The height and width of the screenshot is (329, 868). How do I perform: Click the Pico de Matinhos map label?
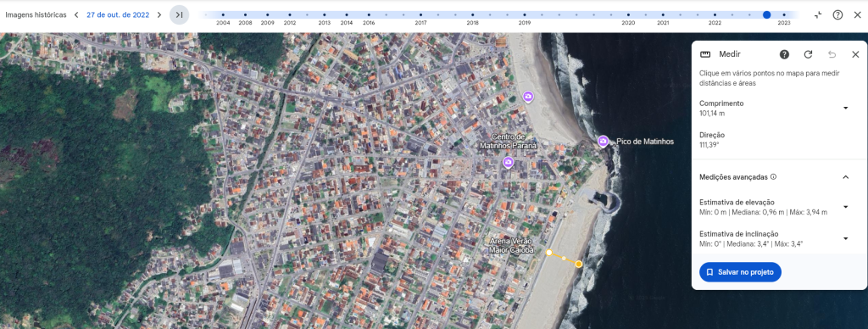[645, 142]
